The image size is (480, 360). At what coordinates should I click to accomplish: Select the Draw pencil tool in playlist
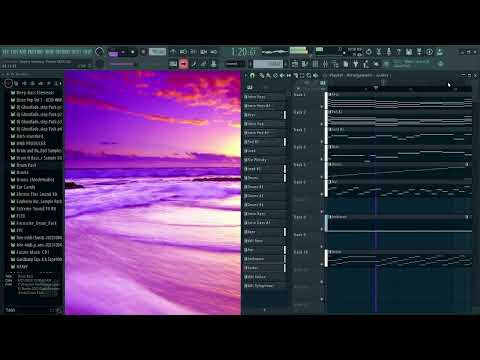[x=262, y=76]
